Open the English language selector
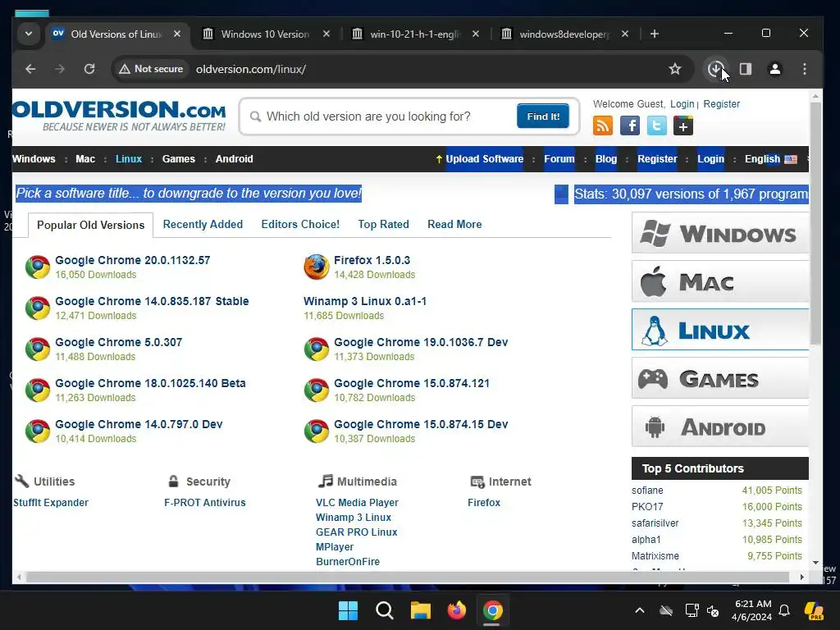 [770, 159]
